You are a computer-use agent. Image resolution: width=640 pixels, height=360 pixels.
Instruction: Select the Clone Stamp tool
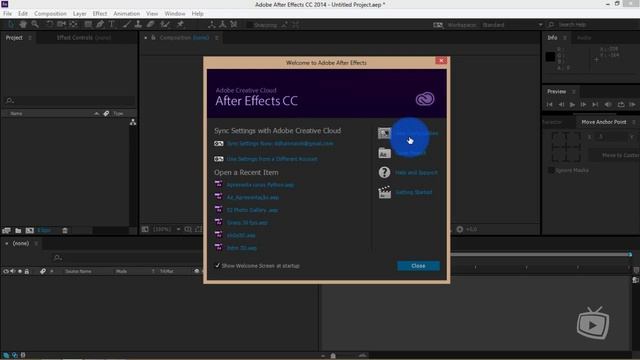[138, 24]
